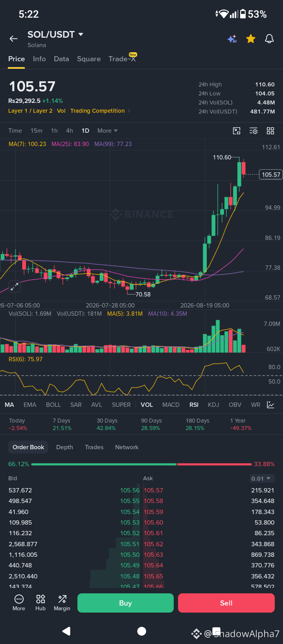Open the chart grid layout icon
This screenshot has width=283, height=644.
click(270, 131)
